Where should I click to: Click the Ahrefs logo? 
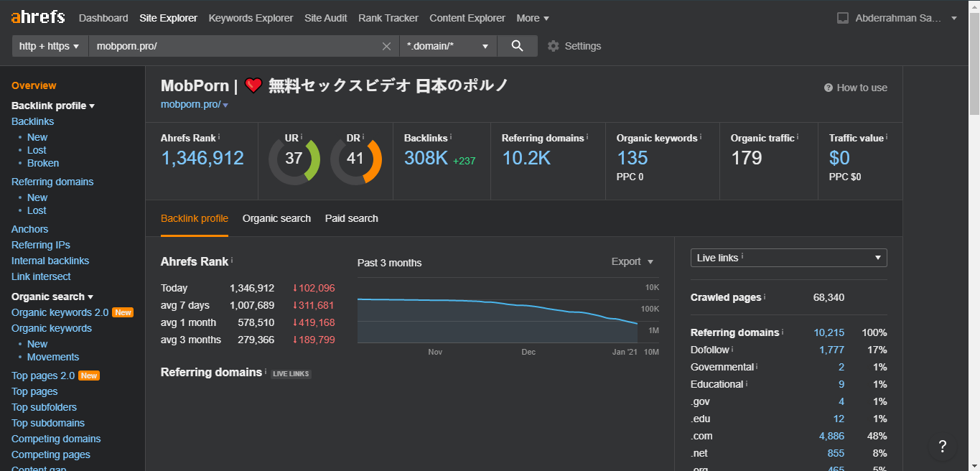[x=38, y=17]
